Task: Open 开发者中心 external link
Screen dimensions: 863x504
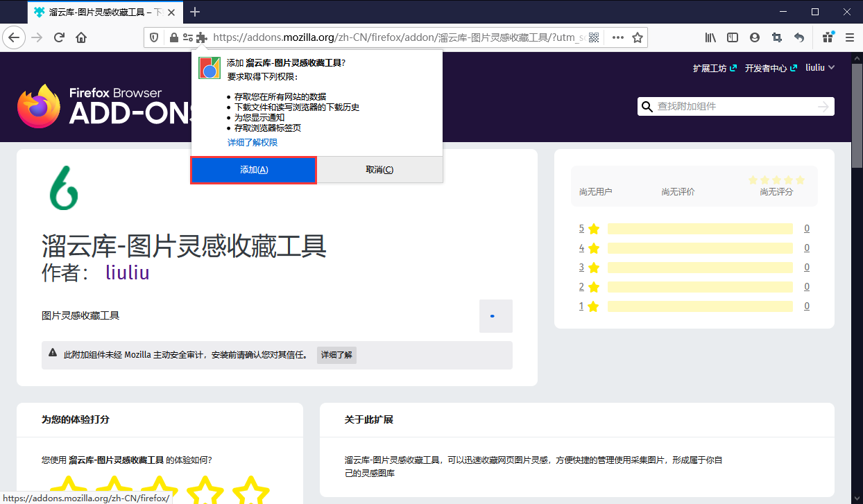Action: point(770,68)
